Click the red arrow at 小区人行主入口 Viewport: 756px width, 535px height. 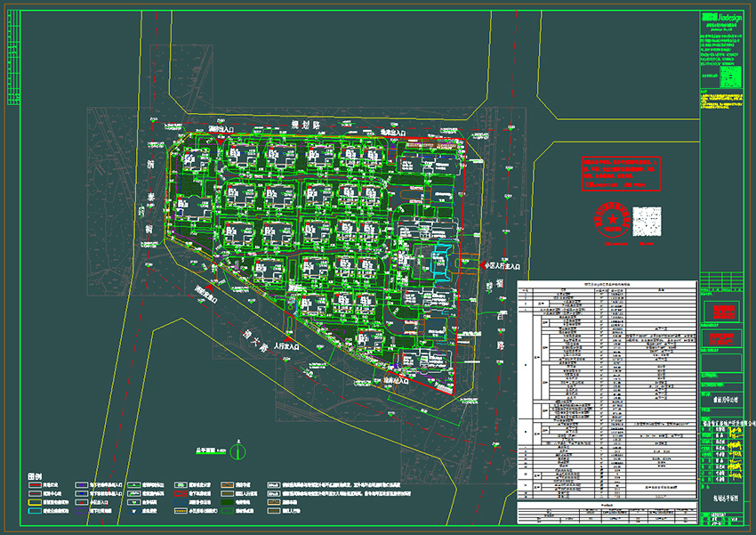[480, 264]
